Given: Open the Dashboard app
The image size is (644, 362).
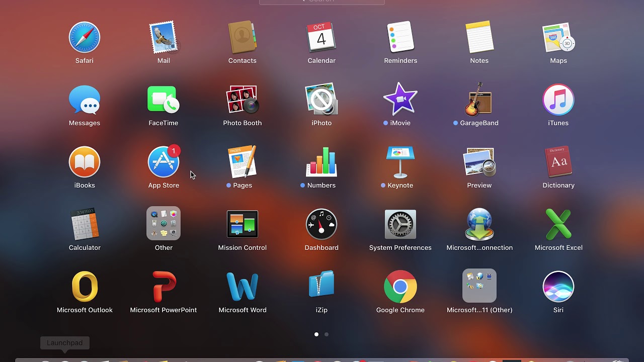Looking at the screenshot, I should point(321,224).
